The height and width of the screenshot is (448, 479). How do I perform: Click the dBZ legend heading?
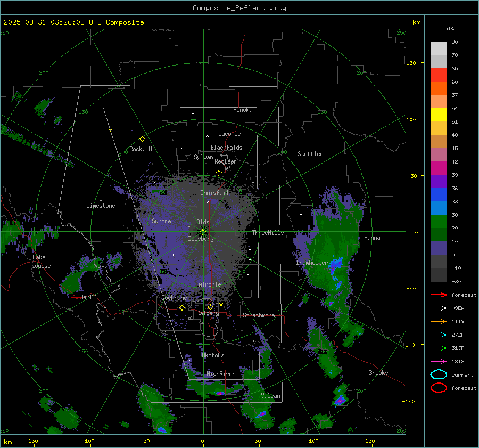451,28
